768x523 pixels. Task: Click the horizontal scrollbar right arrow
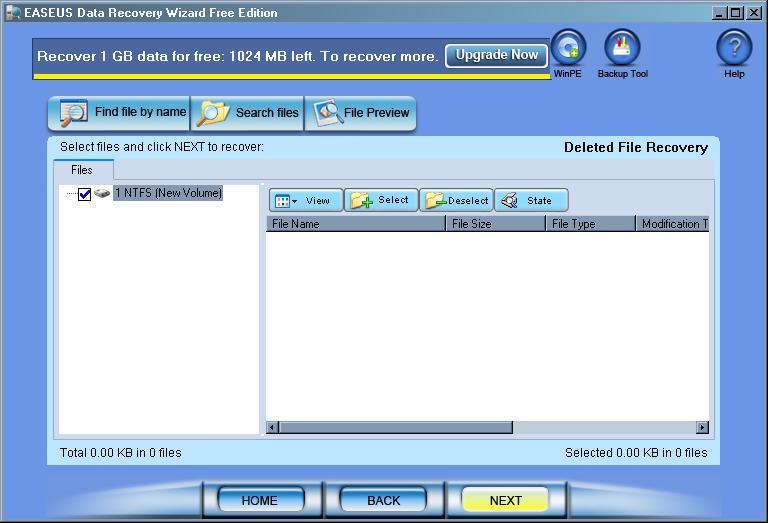pyautogui.click(x=702, y=428)
